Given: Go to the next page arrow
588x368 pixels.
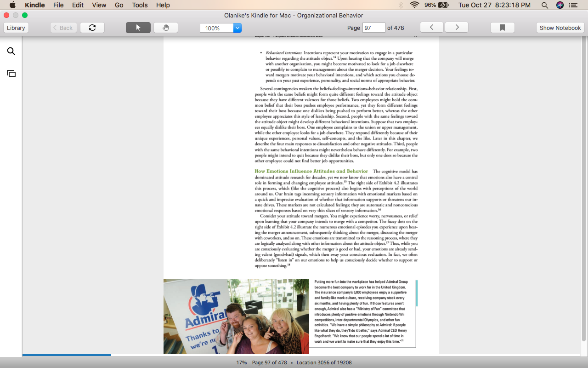Looking at the screenshot, I should pos(457,28).
